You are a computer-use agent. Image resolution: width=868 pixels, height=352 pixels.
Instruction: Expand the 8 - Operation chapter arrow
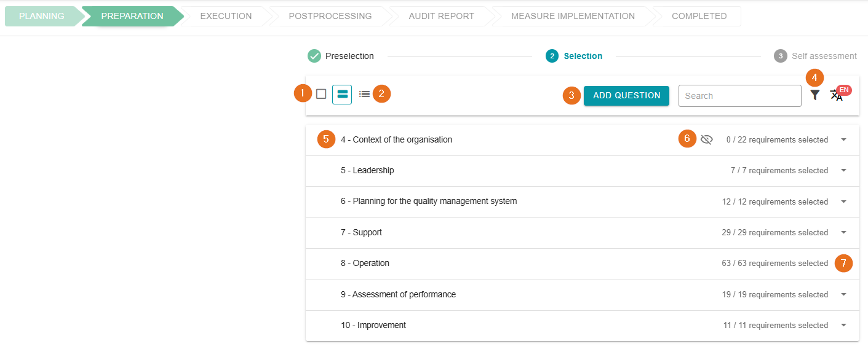click(843, 263)
